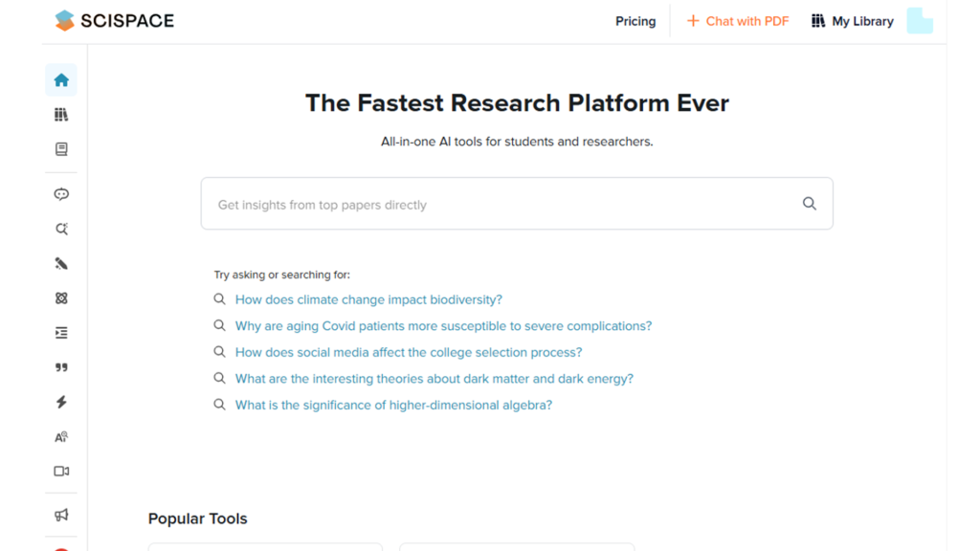The image size is (980, 551).
Task: Open the video camera sidebar icon
Action: pyautogui.click(x=61, y=472)
